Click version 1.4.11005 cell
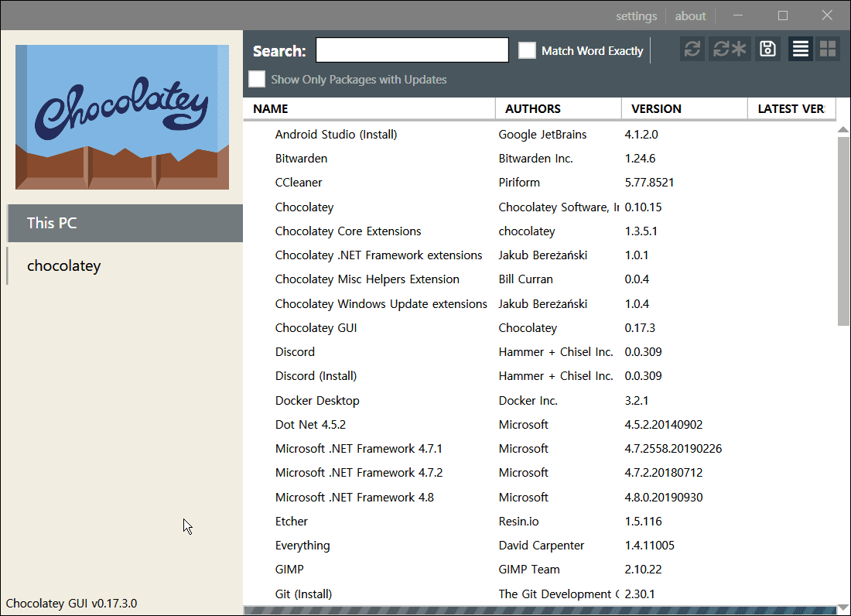 click(x=649, y=546)
